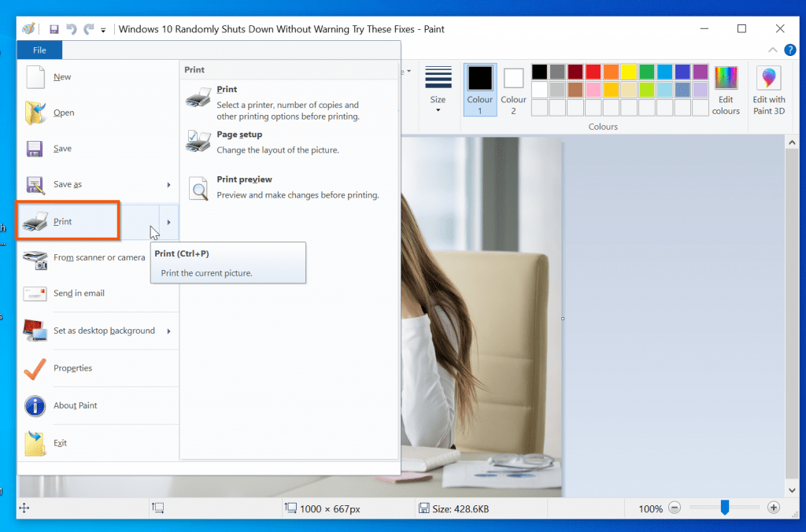Zoom in using the plus button
This screenshot has height=532, width=806.
click(774, 508)
